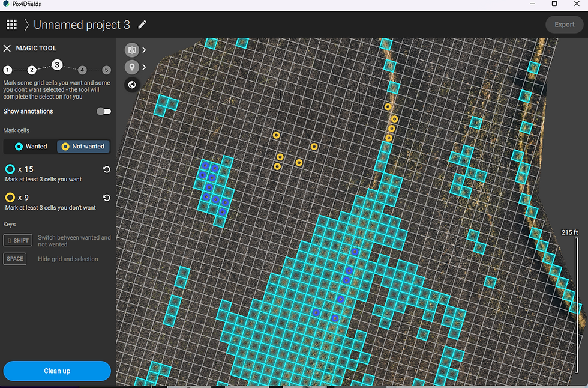Reset the 15 wanted cell marks

pyautogui.click(x=107, y=169)
